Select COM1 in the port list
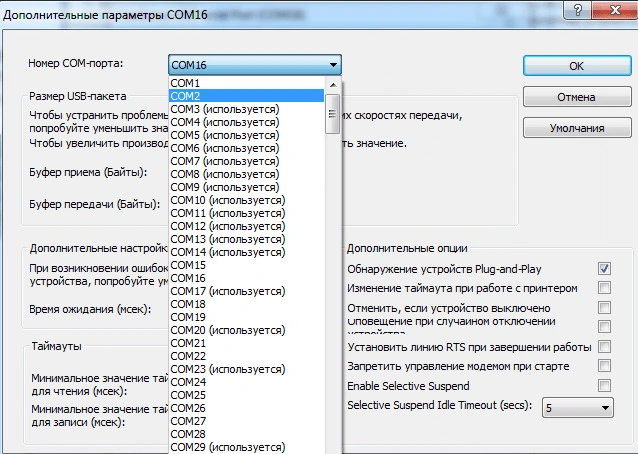This screenshot has width=638, height=454. (x=247, y=83)
